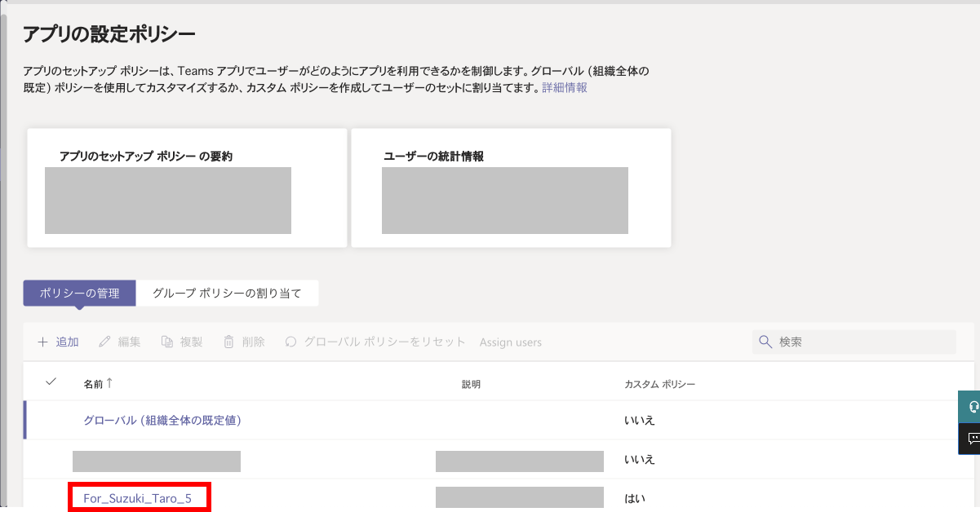Click into the 検索 search field
Viewport: 980px width, 512px height.
pos(854,342)
